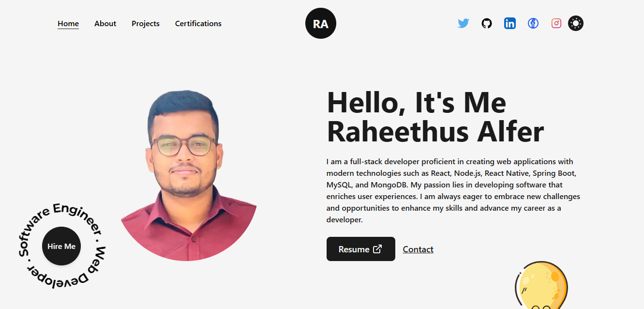Open the GitHub profile icon

pyautogui.click(x=487, y=23)
